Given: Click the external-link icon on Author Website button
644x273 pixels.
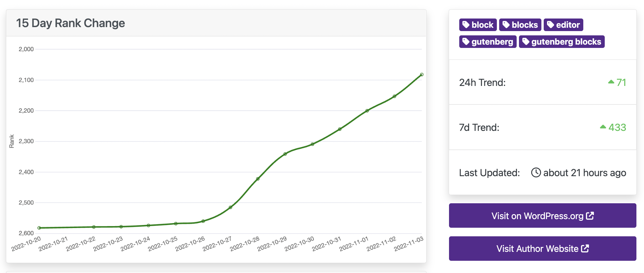Looking at the screenshot, I should [585, 249].
